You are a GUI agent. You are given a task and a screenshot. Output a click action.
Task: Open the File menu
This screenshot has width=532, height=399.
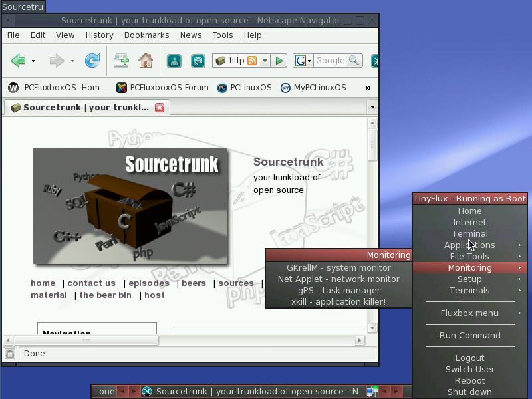pos(13,35)
